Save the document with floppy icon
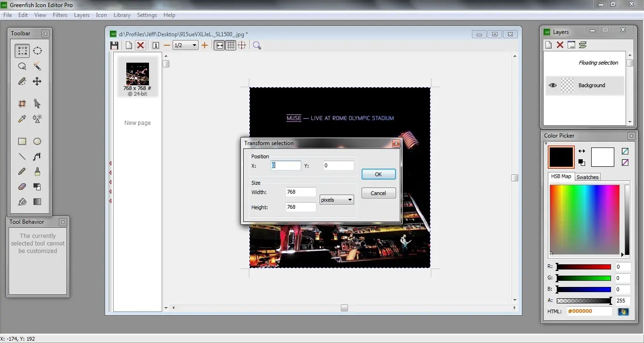The width and height of the screenshot is (644, 343). (x=114, y=45)
